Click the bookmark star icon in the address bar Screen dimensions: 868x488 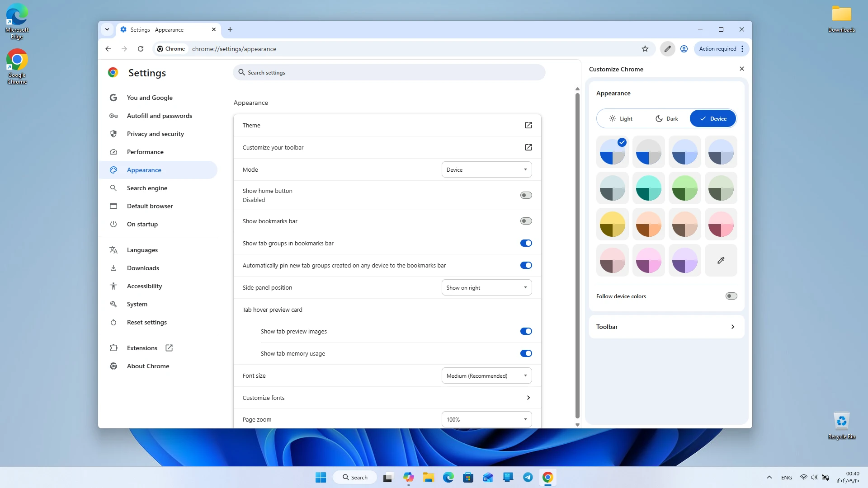click(x=645, y=49)
